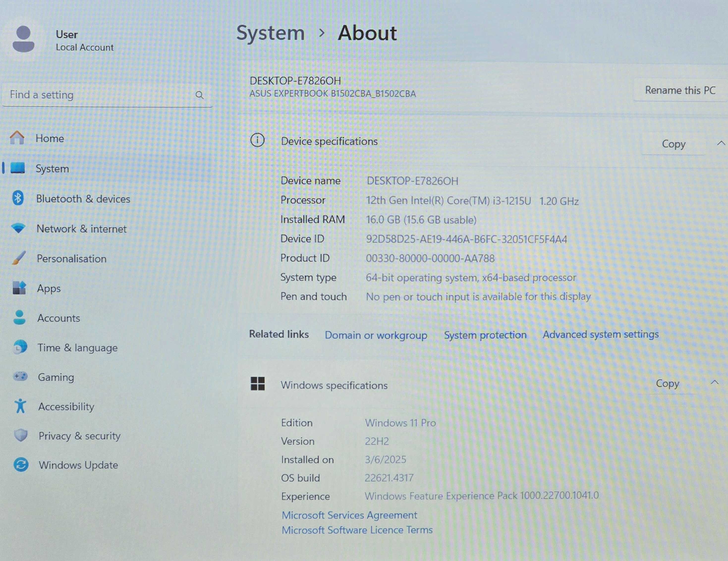Click the System monitor icon in sidebar
728x561 pixels.
[18, 168]
